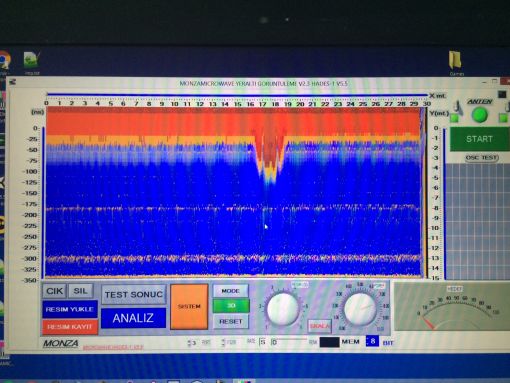Click the right rotary knob dial
This screenshot has width=510, height=383.
(360, 309)
